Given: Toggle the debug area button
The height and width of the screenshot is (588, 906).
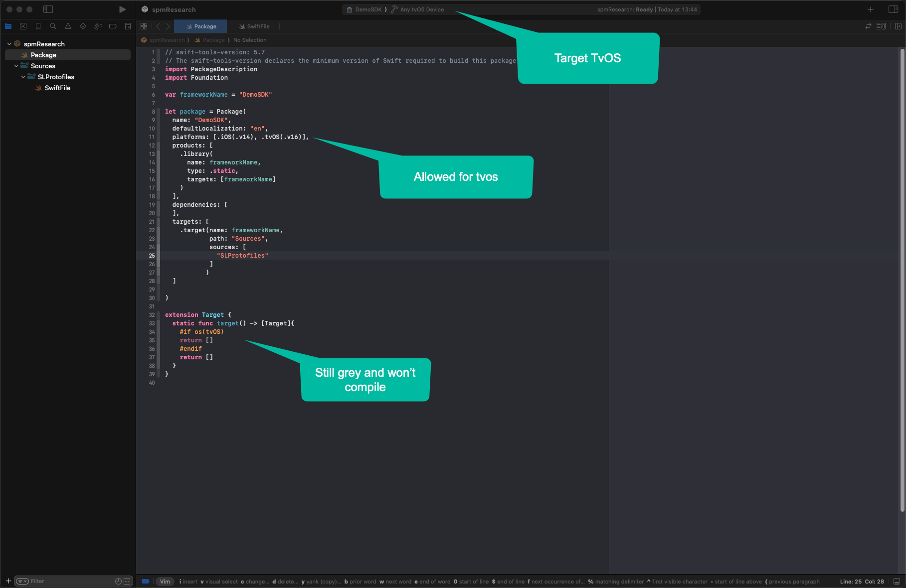Looking at the screenshot, I should pyautogui.click(x=897, y=581).
